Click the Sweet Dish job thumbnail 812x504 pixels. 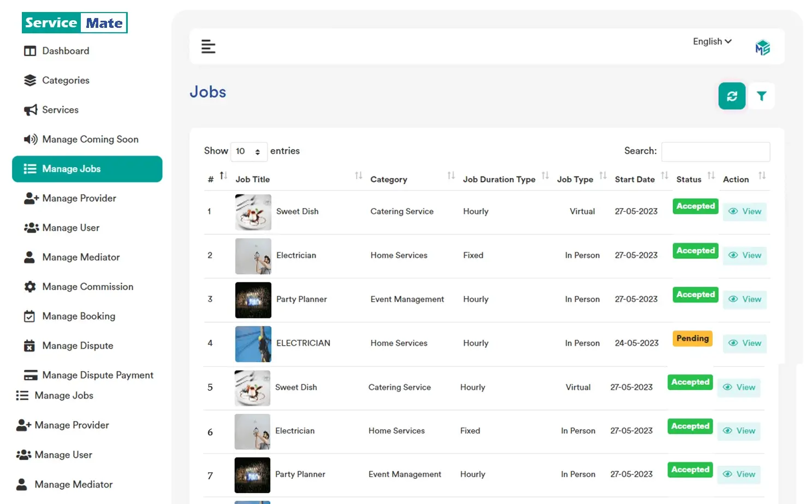click(253, 212)
